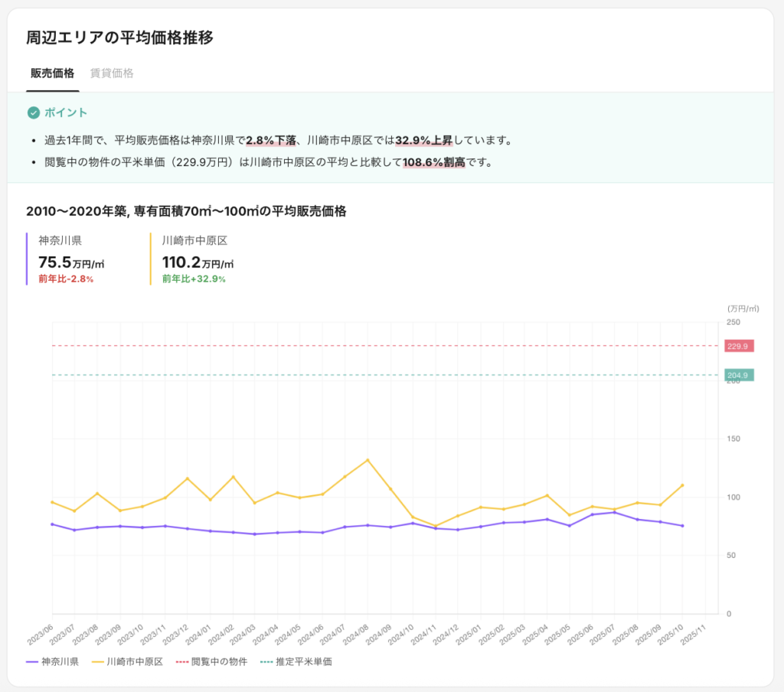The image size is (784, 692).
Task: Click the green 前年比+32.9% label
Action: (x=194, y=279)
